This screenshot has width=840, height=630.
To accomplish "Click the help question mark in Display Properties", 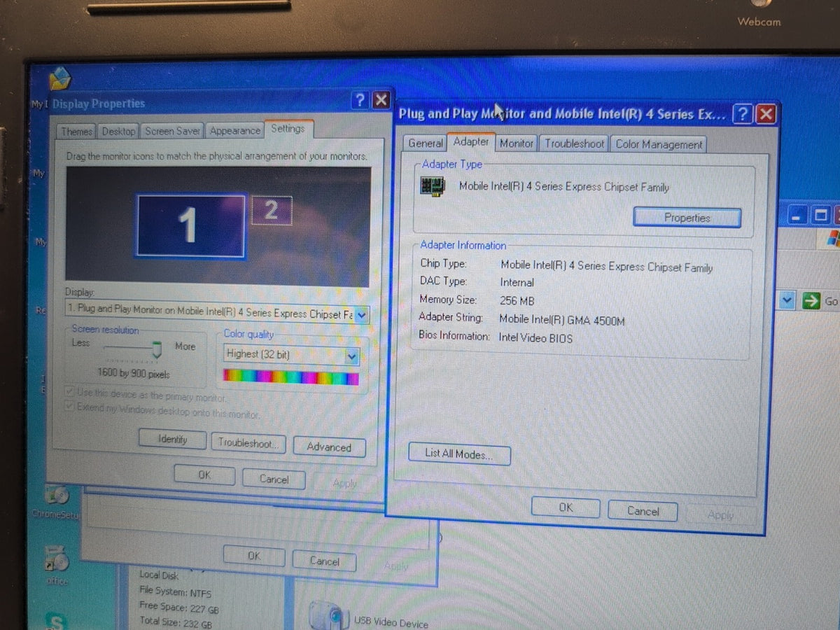I will click(360, 100).
